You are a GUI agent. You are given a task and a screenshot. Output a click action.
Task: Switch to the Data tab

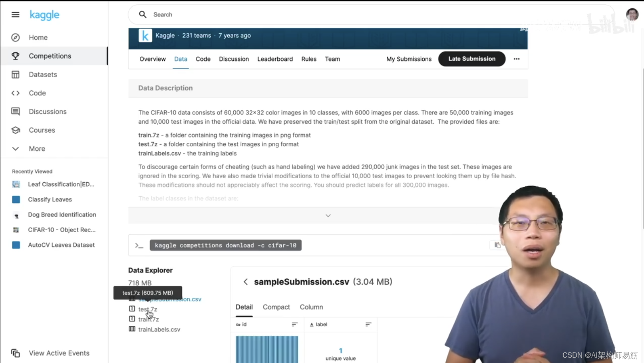pos(181,59)
